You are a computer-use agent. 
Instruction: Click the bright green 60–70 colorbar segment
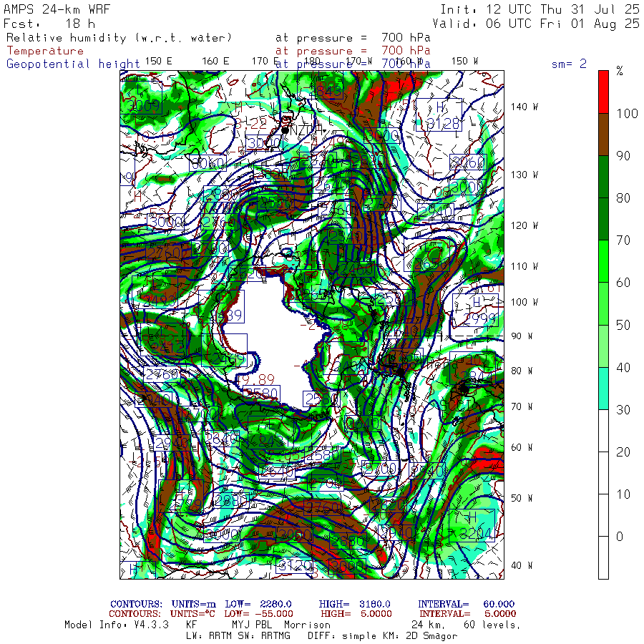[603, 261]
